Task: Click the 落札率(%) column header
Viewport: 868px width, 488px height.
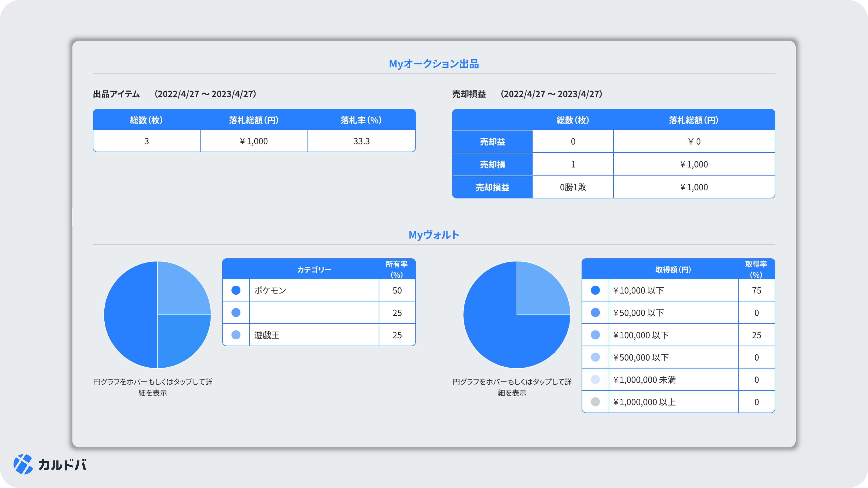Action: (361, 120)
